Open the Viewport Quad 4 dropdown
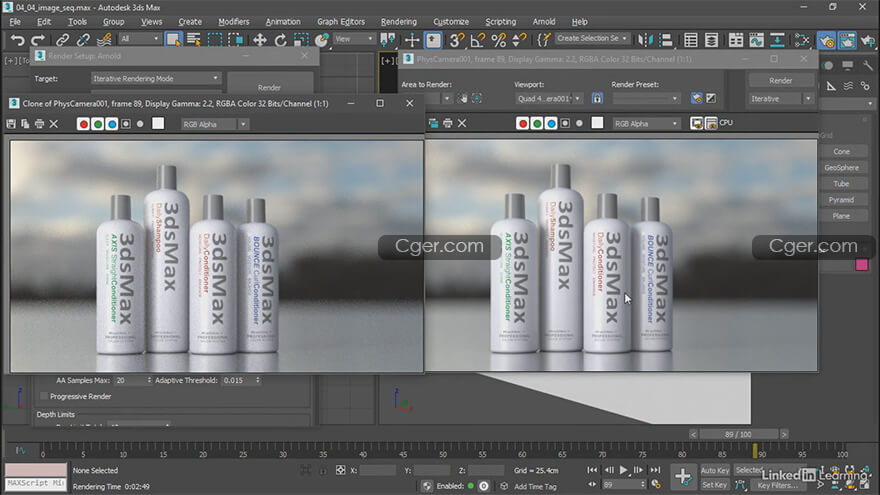Screen dimensions: 880x495 [x=549, y=99]
